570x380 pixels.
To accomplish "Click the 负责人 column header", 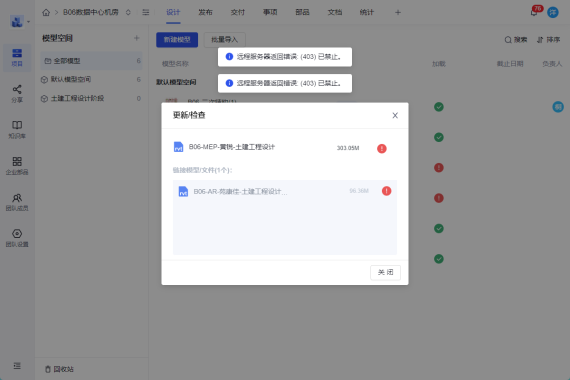I will 552,64.
